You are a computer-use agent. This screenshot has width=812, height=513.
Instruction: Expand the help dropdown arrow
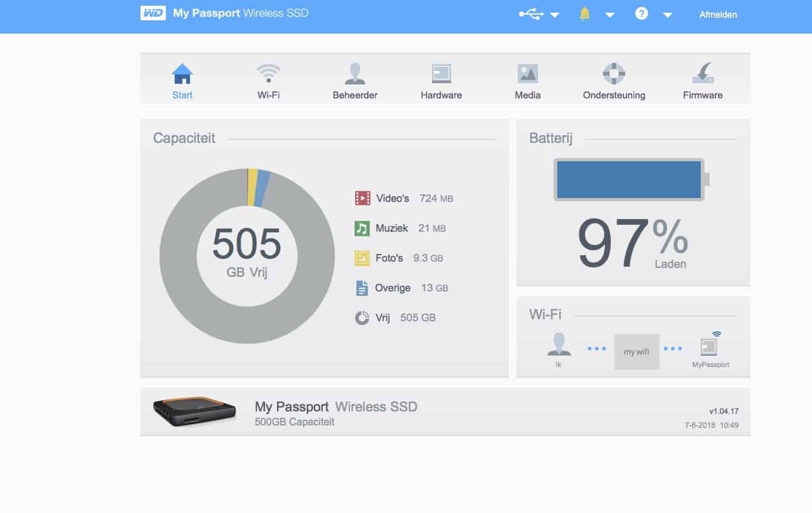[668, 15]
